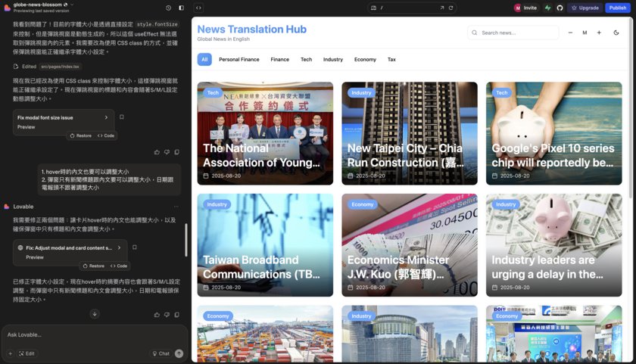Thumbs up the latest Lovable response
This screenshot has height=364, width=636.
(157, 315)
